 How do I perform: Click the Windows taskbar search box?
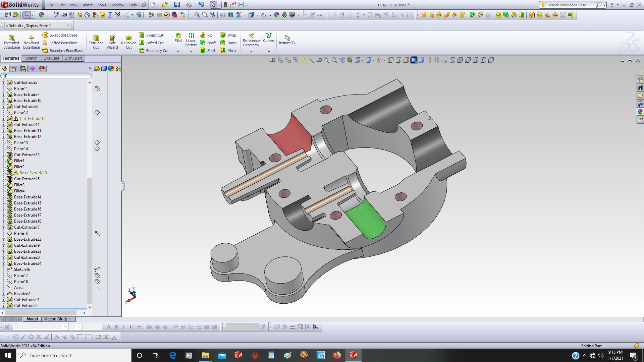pos(74,355)
